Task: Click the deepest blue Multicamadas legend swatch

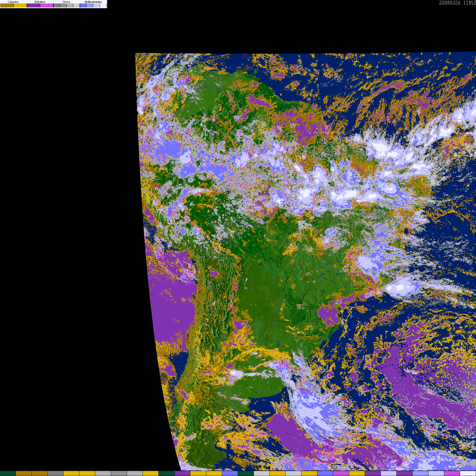Action: (x=83, y=5)
